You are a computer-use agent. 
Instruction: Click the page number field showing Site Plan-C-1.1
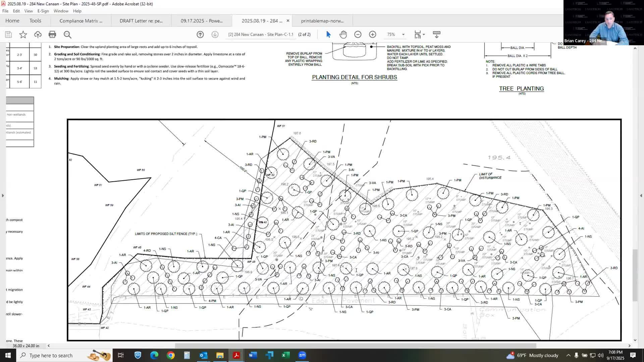pos(261,35)
